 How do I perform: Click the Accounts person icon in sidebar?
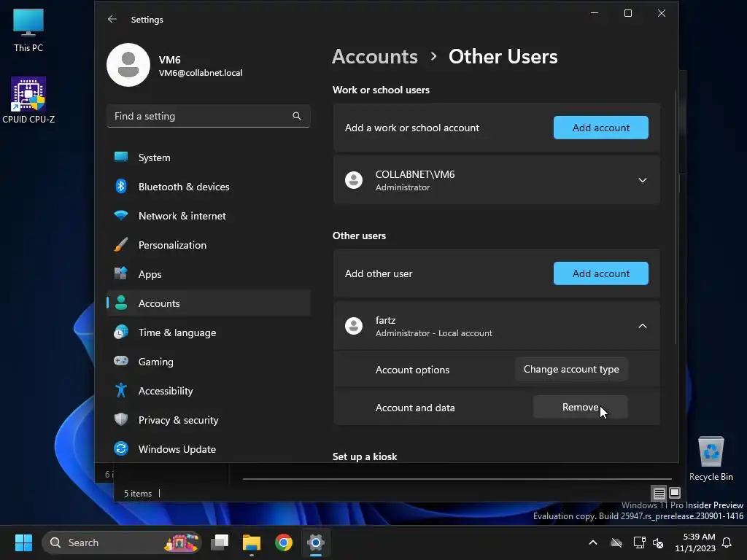tap(121, 303)
